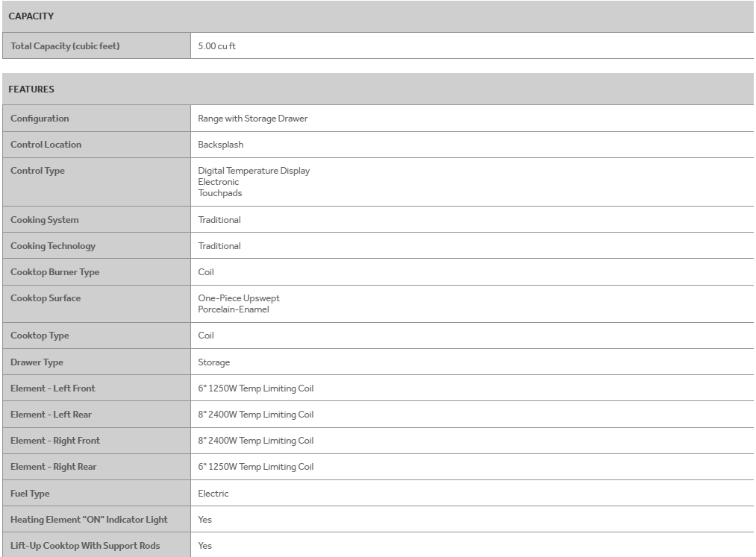This screenshot has height=557, width=756.
Task: Click Heating Element "ON" Indicator Light label
Action: click(x=89, y=520)
